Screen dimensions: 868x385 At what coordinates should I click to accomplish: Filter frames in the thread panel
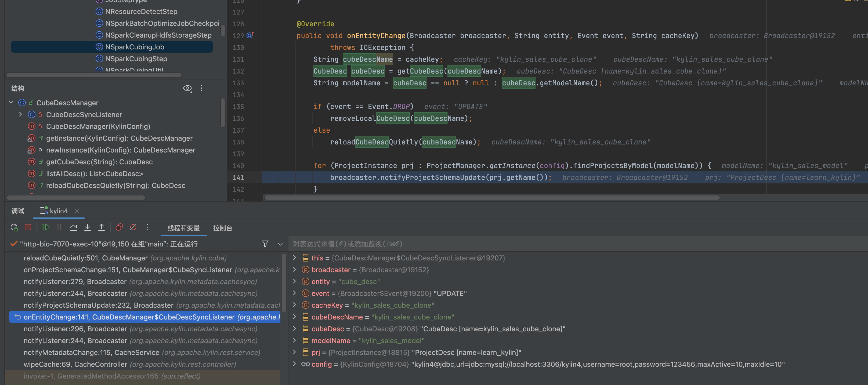(265, 244)
